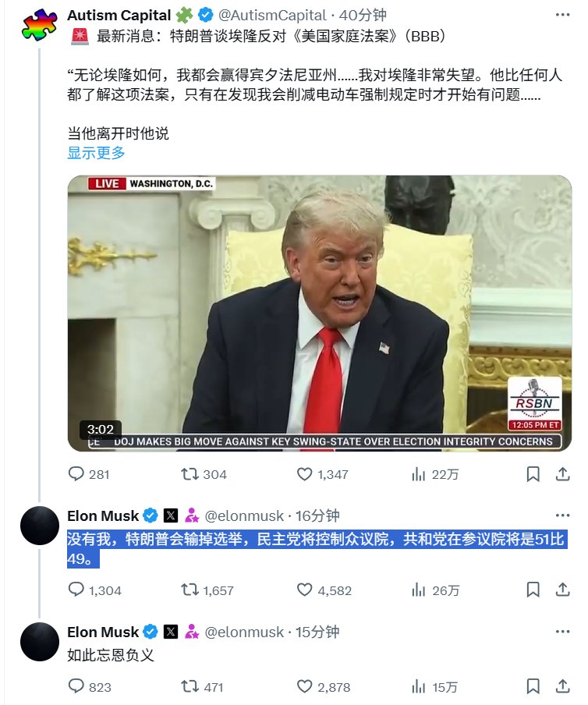The height and width of the screenshot is (705, 588).
Task: Like Elon Musk's tweet with 4,582 likes
Action: [304, 590]
